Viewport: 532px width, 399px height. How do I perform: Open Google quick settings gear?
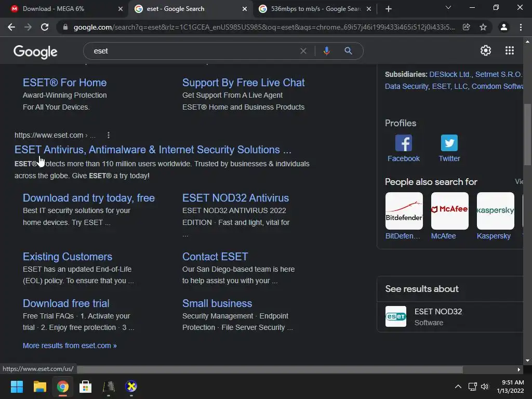tap(486, 50)
